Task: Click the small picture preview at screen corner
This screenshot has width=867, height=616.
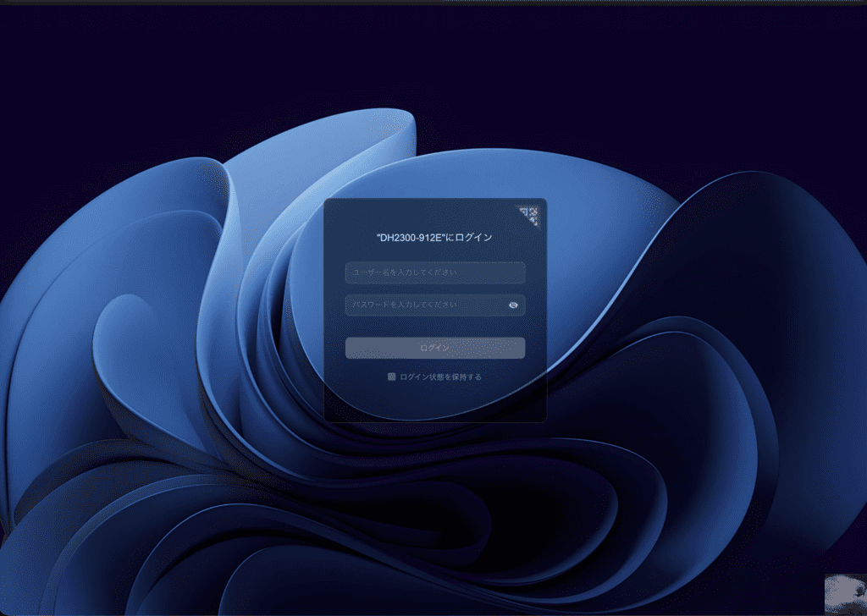Action: [x=845, y=594]
